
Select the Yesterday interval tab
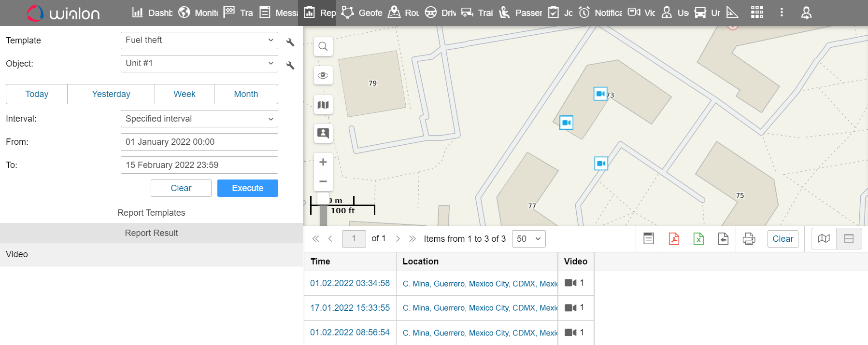point(111,94)
